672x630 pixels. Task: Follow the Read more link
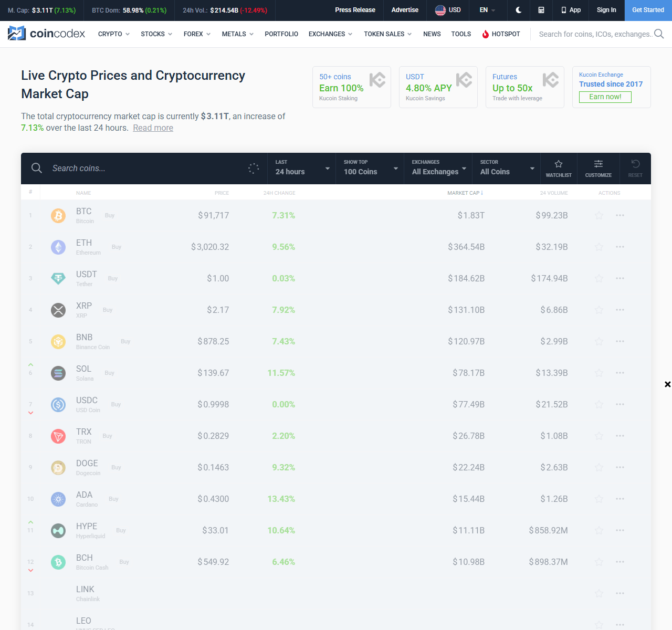pyautogui.click(x=153, y=128)
